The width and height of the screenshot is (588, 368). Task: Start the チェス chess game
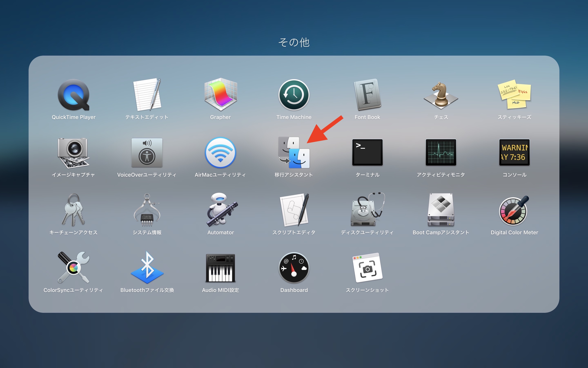441,96
